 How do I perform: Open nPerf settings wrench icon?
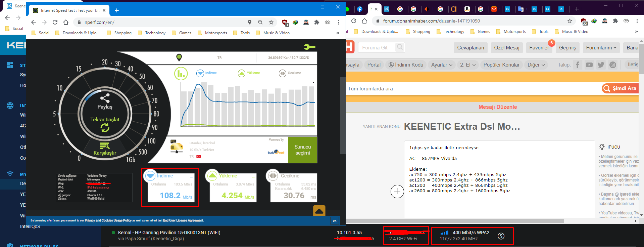pyautogui.click(x=309, y=47)
